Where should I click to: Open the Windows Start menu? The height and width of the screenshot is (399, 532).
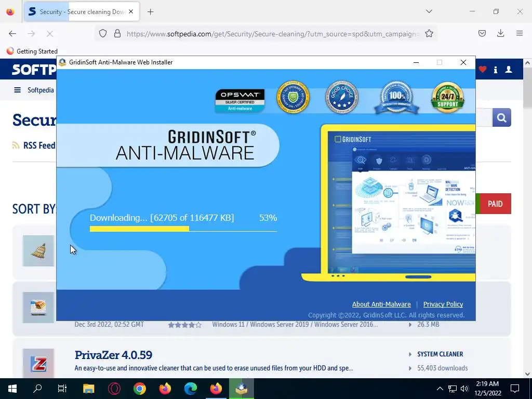tap(12, 389)
